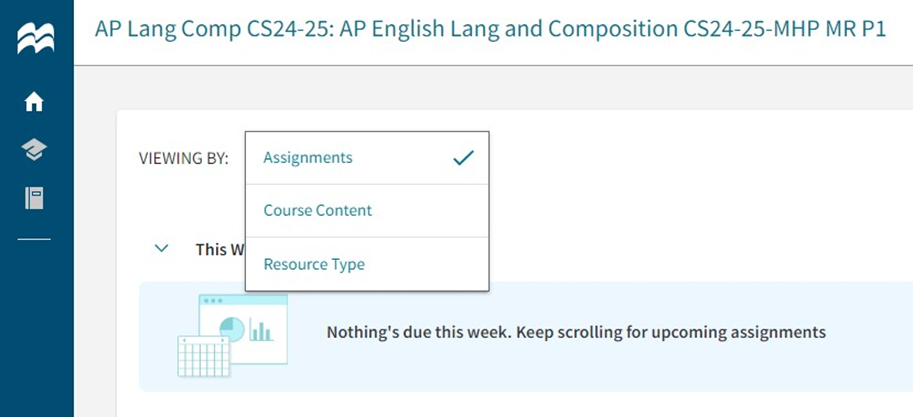Click the sidebar divider line below book icon

point(35,240)
